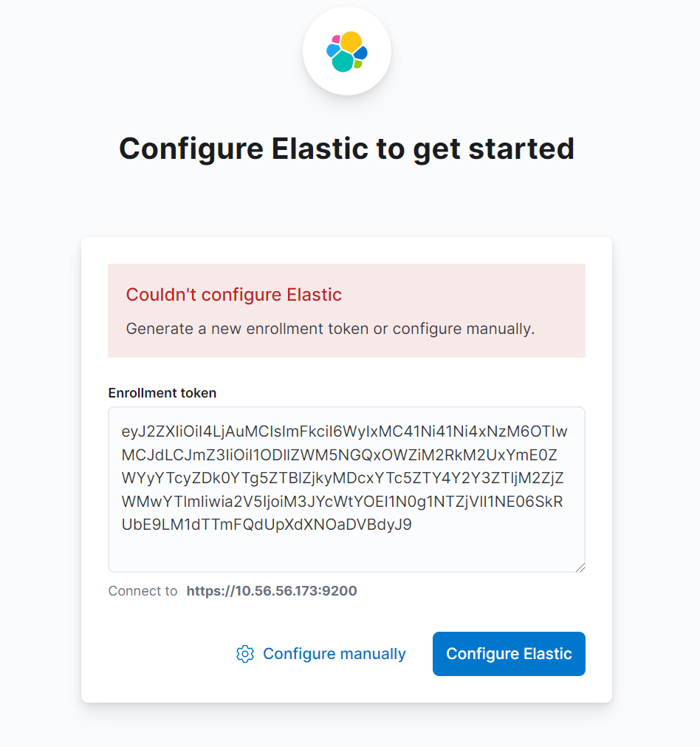Screen dimensions: 700x747
Task: Open the Configure manually link
Action: pos(334,654)
